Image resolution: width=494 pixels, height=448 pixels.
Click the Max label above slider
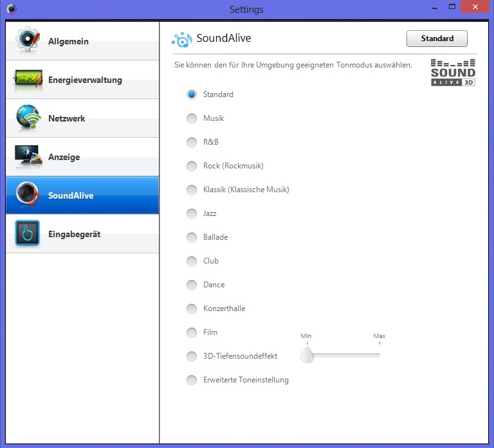coord(380,336)
